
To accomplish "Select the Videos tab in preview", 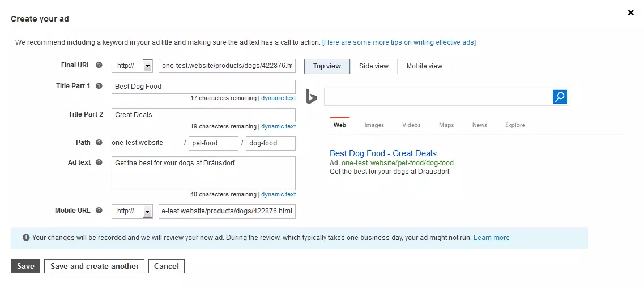I will point(412,125).
